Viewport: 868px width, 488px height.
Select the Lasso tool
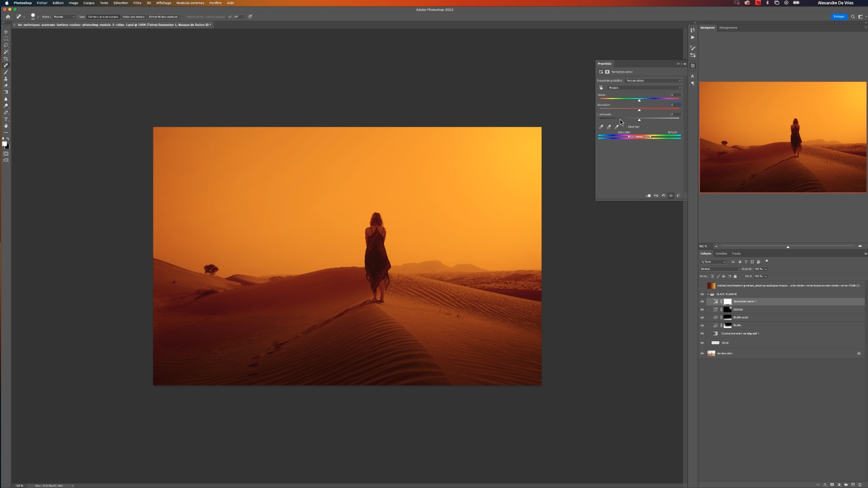tap(6, 45)
